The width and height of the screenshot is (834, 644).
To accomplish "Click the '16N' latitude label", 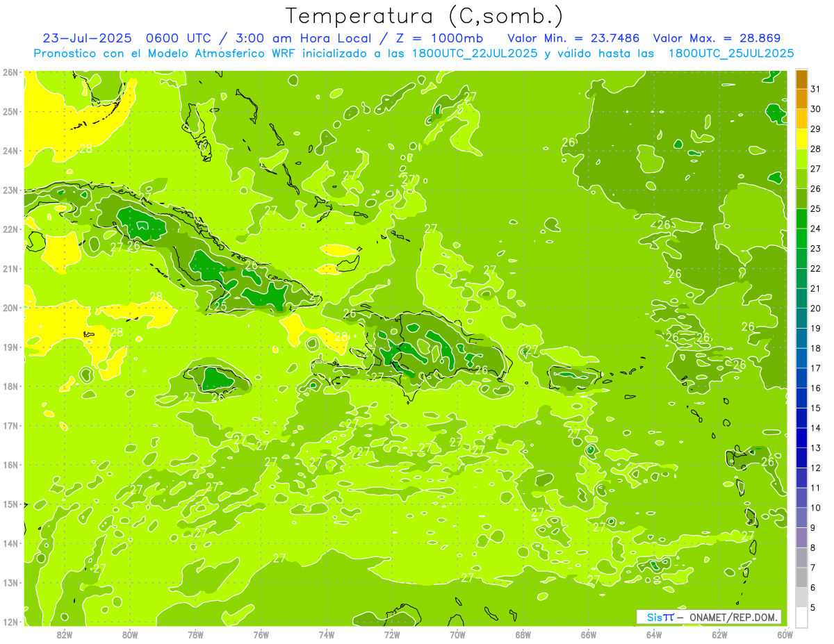I will [x=10, y=464].
